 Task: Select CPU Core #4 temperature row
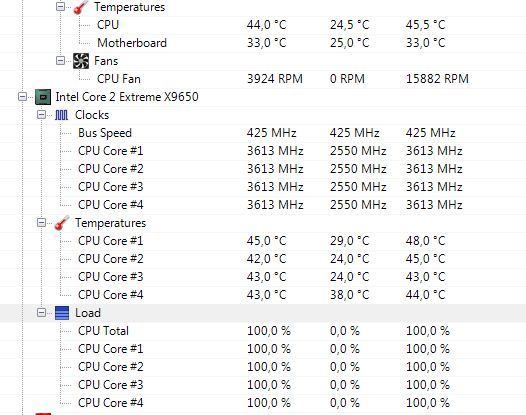[263, 295]
